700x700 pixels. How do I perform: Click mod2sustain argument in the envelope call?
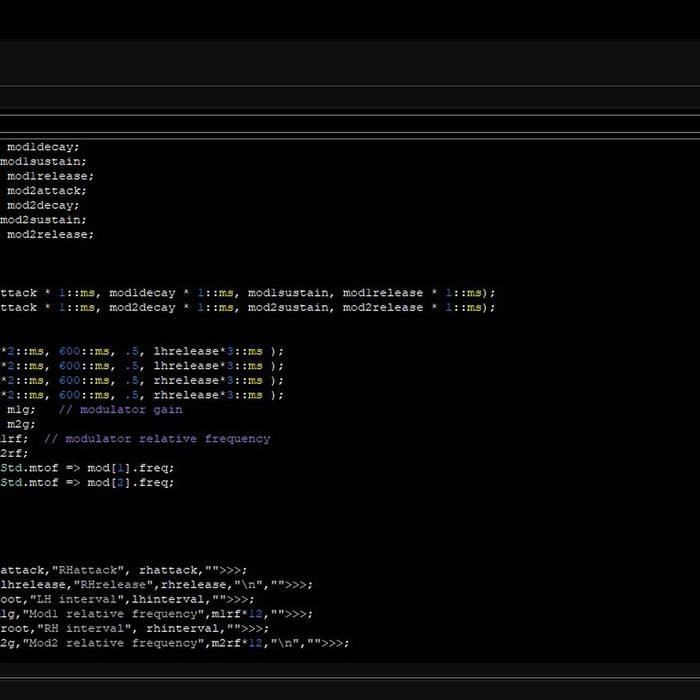coord(288,308)
